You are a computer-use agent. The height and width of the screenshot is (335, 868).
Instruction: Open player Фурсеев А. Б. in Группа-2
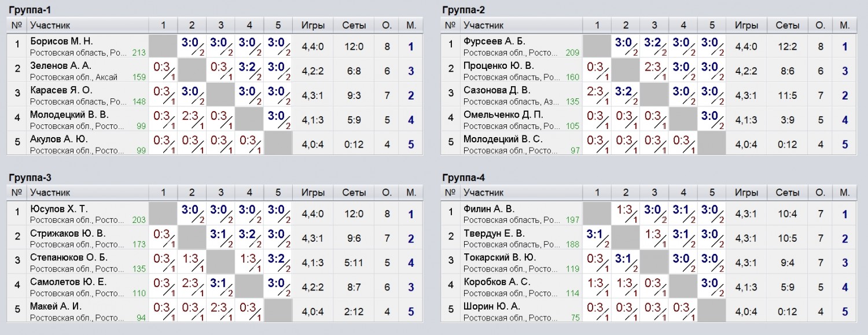pyautogui.click(x=494, y=42)
